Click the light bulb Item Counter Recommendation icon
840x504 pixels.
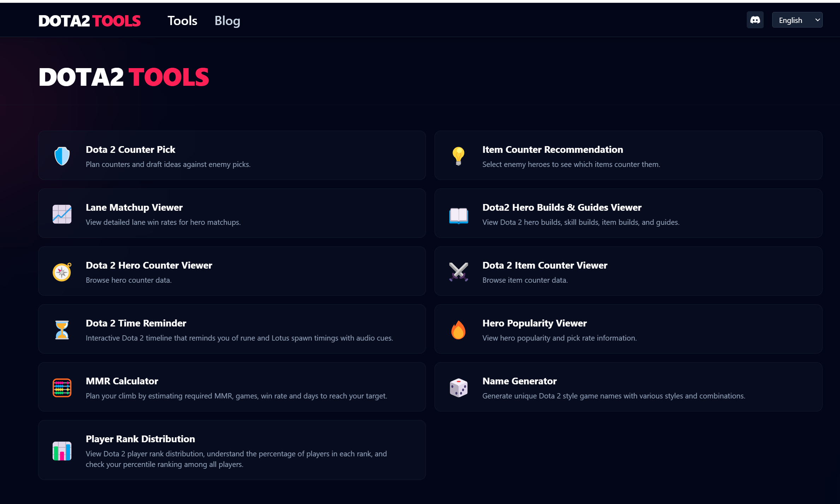point(459,156)
